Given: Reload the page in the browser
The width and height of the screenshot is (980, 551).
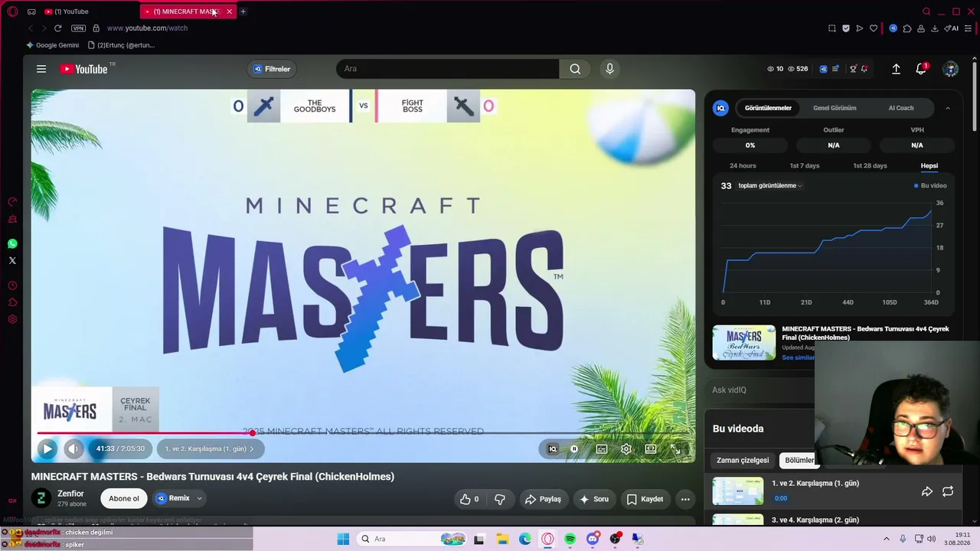Looking at the screenshot, I should coord(57,28).
